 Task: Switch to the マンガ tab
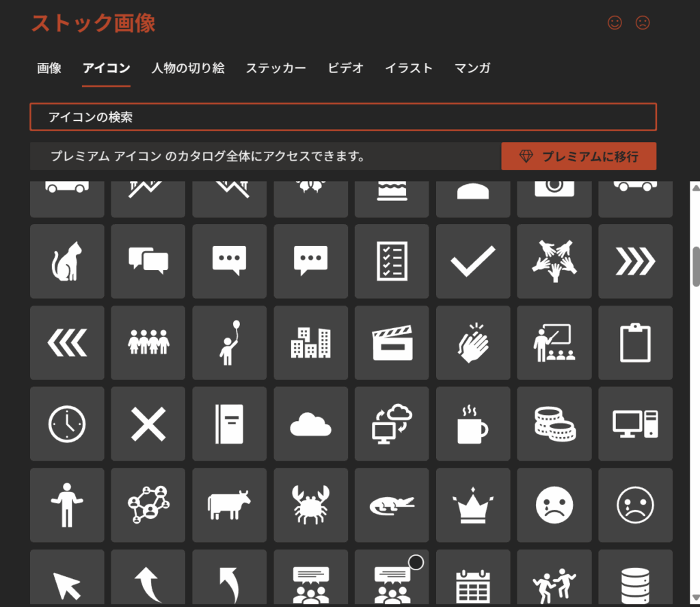(472, 68)
